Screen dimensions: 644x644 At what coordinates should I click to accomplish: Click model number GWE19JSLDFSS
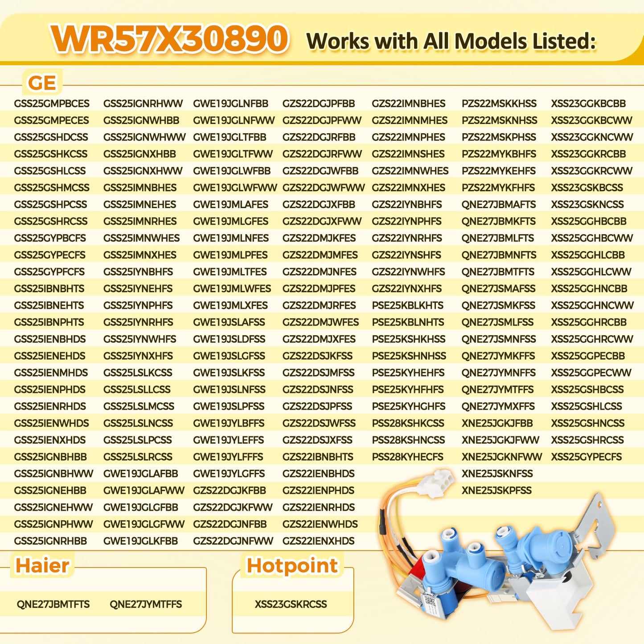(229, 339)
